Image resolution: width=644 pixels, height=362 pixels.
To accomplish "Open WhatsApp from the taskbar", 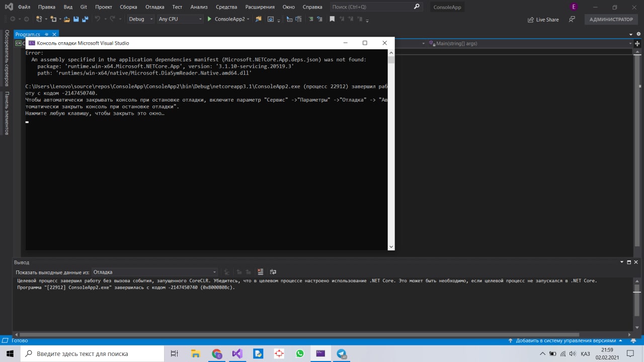I will click(x=300, y=353).
